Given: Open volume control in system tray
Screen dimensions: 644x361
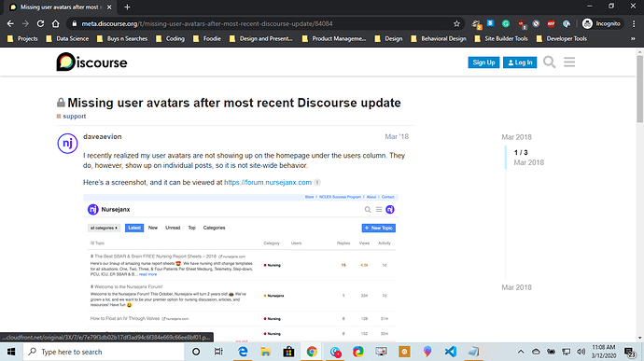Looking at the screenshot, I should [581, 352].
